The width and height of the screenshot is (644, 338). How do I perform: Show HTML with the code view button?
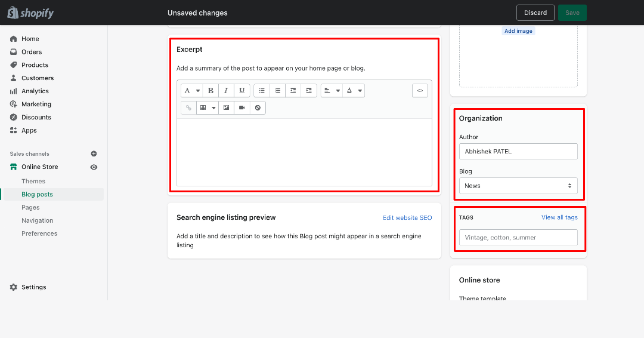(x=420, y=90)
